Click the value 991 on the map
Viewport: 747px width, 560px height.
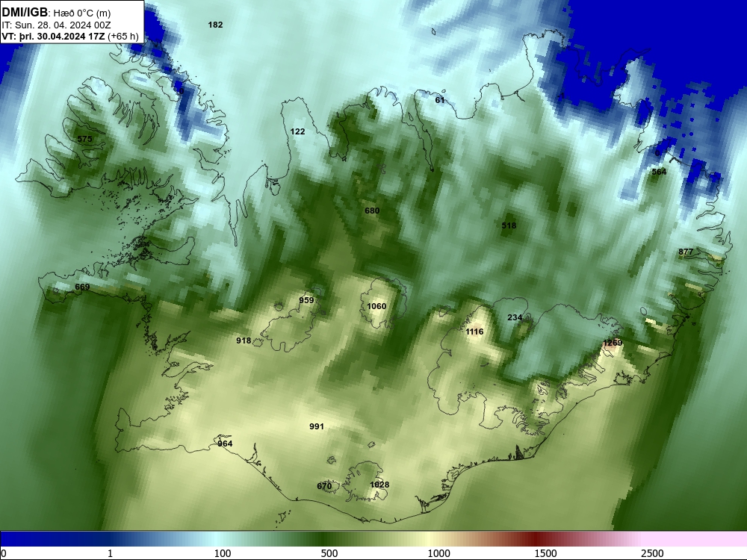click(317, 426)
